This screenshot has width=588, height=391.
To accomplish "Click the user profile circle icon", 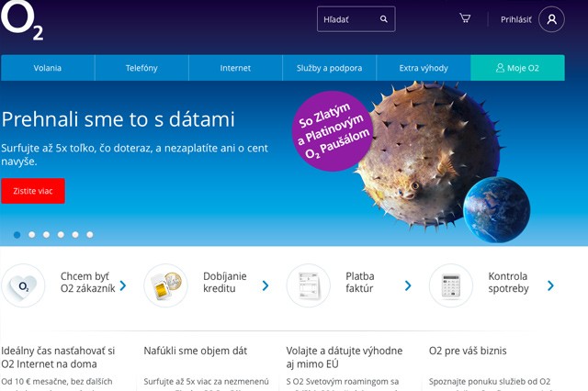I will point(551,19).
